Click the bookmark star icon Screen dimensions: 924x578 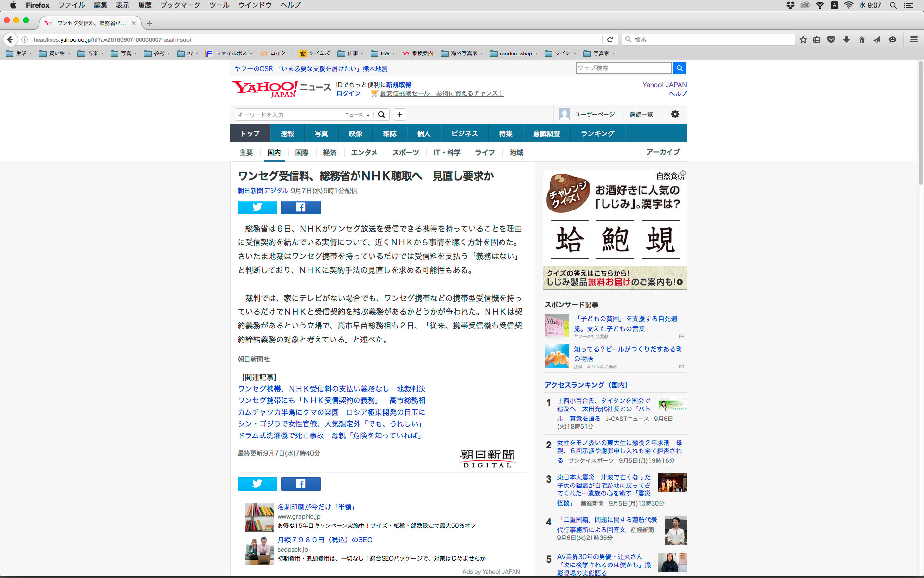(803, 39)
